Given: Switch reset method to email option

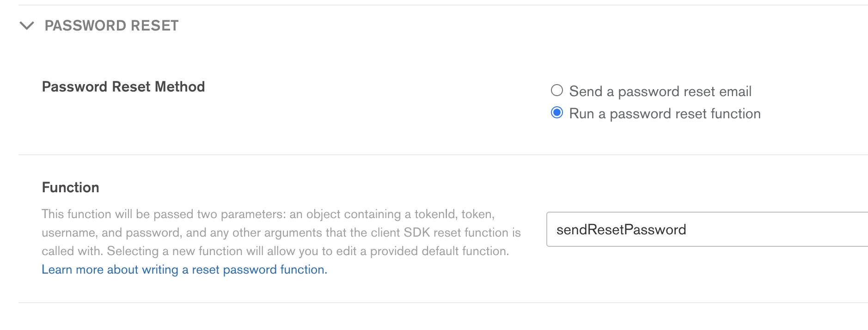Looking at the screenshot, I should (557, 90).
